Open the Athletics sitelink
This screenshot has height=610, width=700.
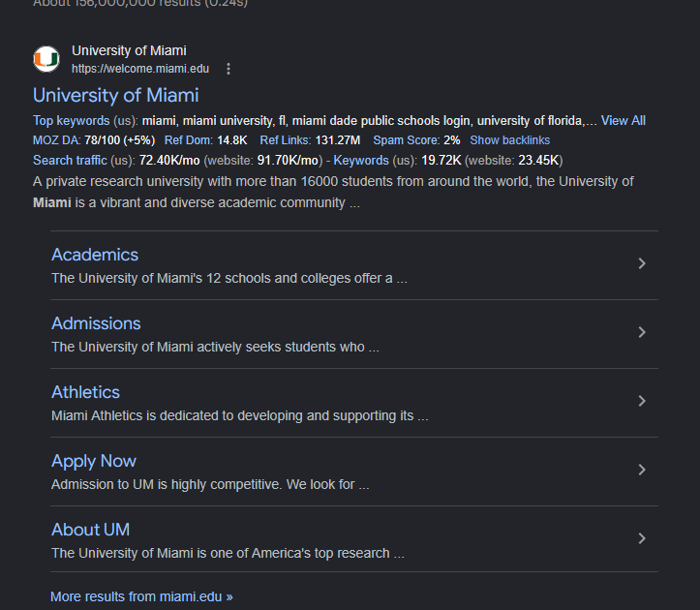point(86,392)
